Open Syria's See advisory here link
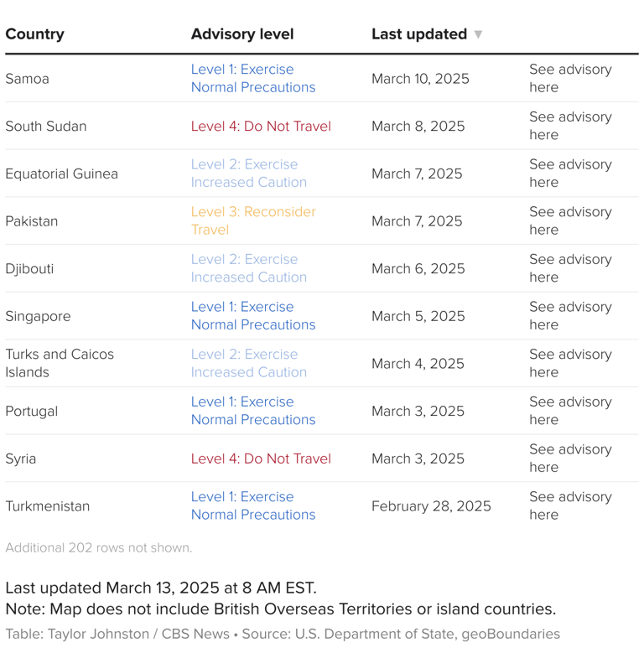Screen dimensions: 644x648 [x=570, y=459]
